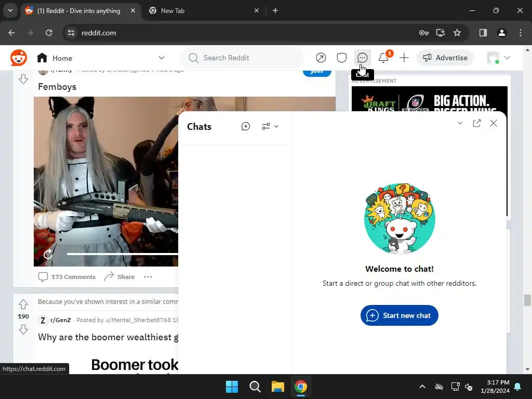Open the Advertise button
This screenshot has width=532, height=399.
point(445,58)
